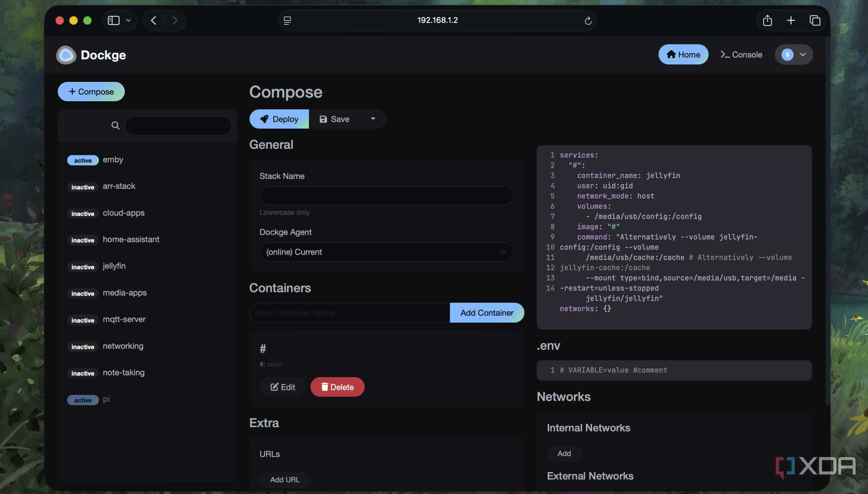Open the Safari share icon

pyautogui.click(x=767, y=20)
